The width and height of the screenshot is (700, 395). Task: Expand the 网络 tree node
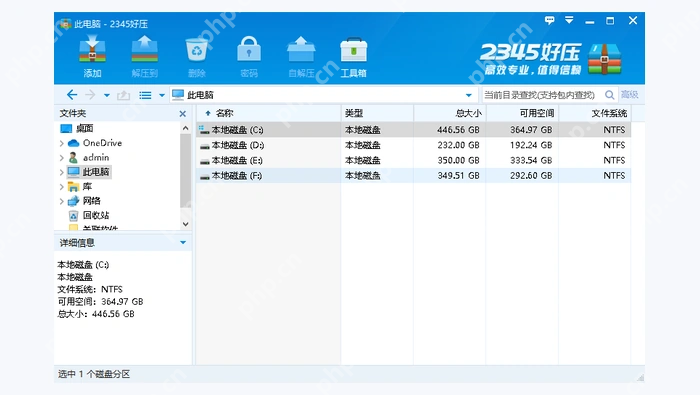[62, 201]
